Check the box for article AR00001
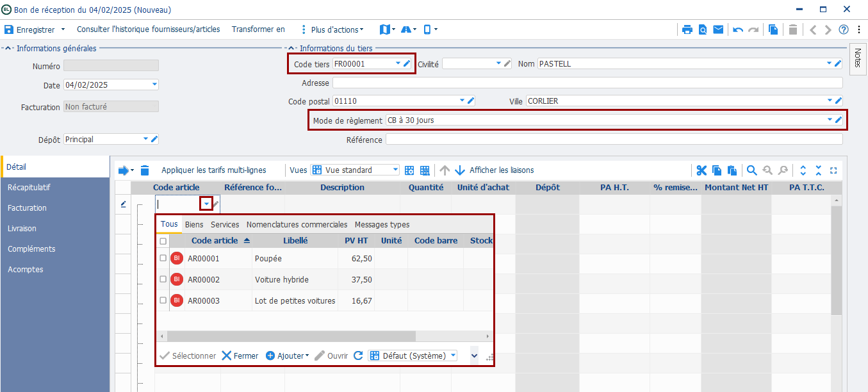Viewport: 868px width, 392px height. tap(163, 258)
